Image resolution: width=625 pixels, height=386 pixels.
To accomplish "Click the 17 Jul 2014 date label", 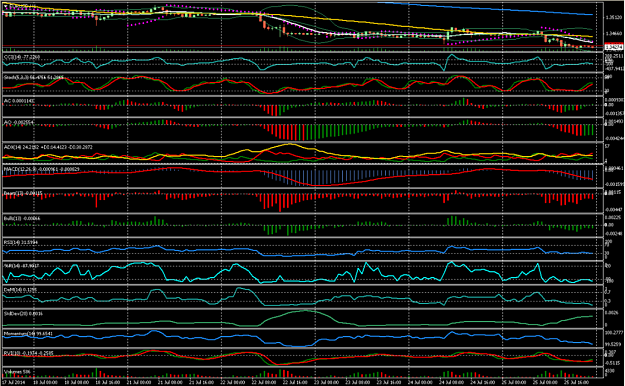I will pyautogui.click(x=14, y=382).
